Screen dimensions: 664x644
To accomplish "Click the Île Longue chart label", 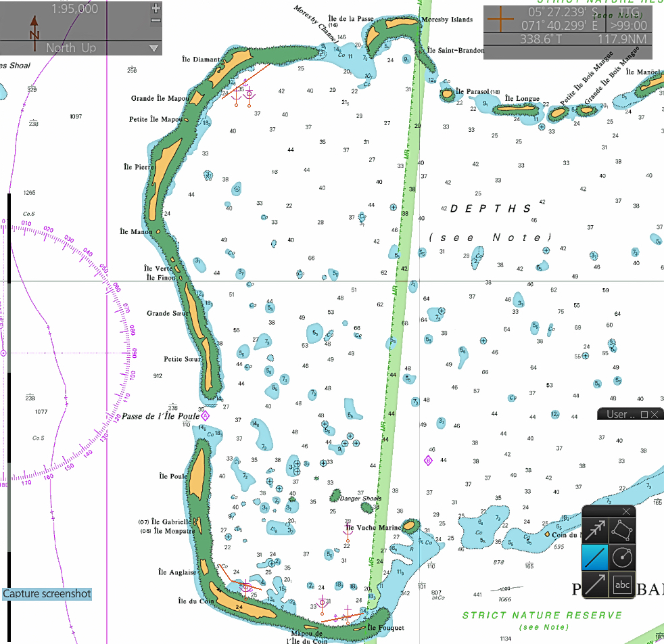I will 522,99.
